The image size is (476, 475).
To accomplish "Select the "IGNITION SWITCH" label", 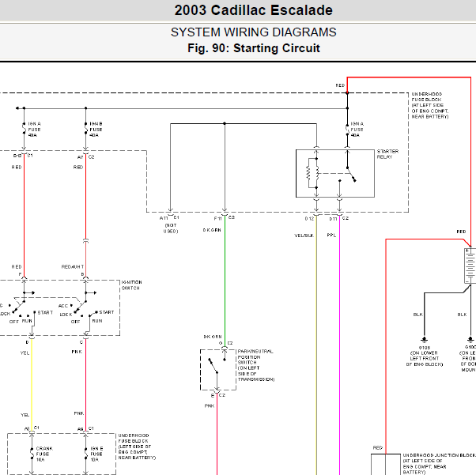I will click(x=131, y=285).
